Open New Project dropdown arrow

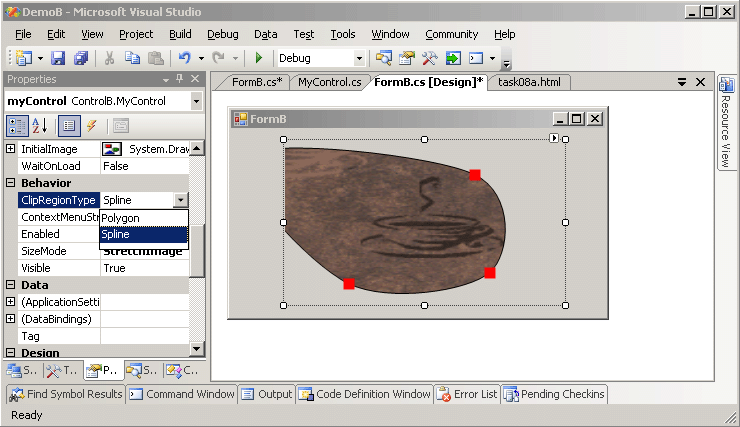tap(40, 59)
